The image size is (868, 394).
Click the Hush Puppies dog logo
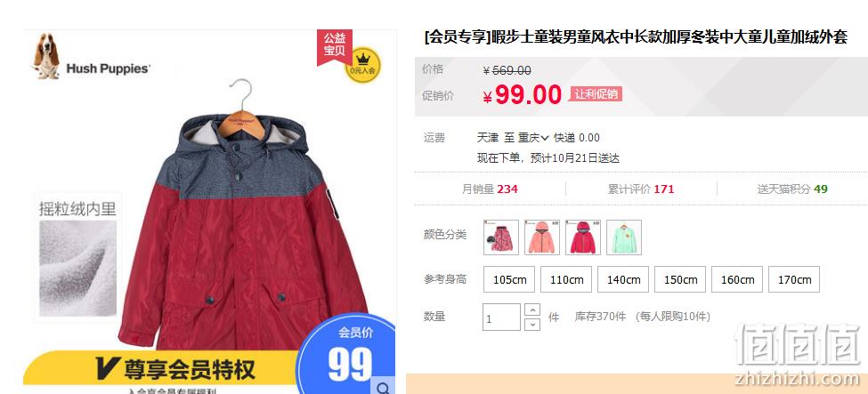[46, 55]
